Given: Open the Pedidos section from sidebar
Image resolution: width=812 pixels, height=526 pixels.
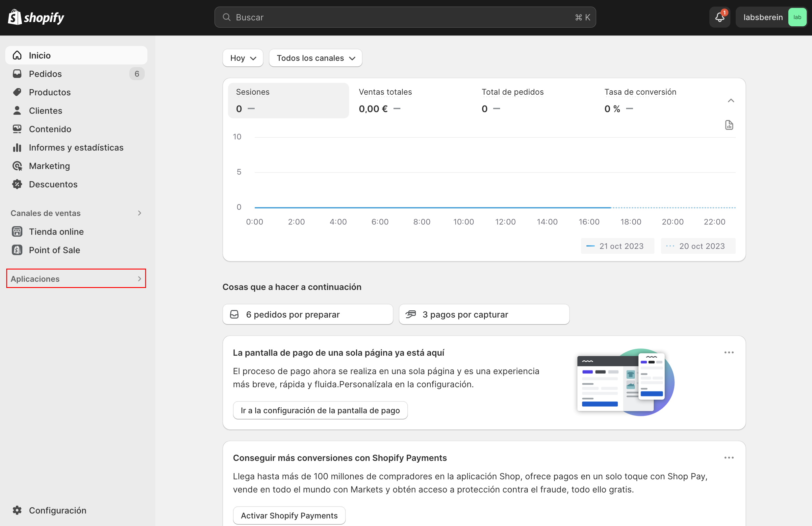Looking at the screenshot, I should point(45,74).
